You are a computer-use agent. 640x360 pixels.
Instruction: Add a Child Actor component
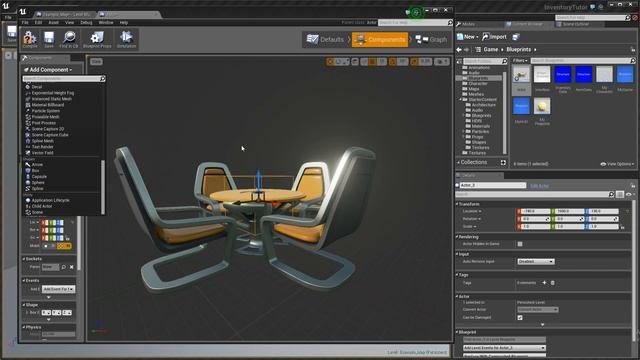42,206
